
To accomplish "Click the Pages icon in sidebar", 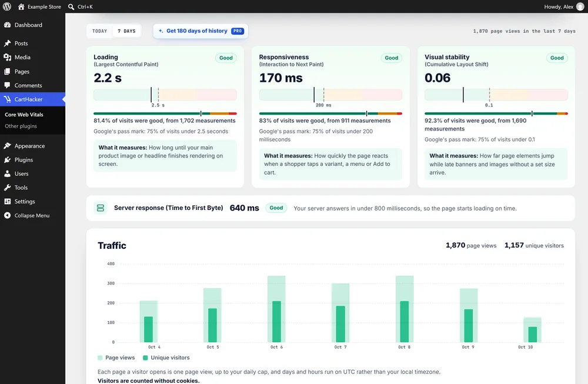I will point(7,71).
